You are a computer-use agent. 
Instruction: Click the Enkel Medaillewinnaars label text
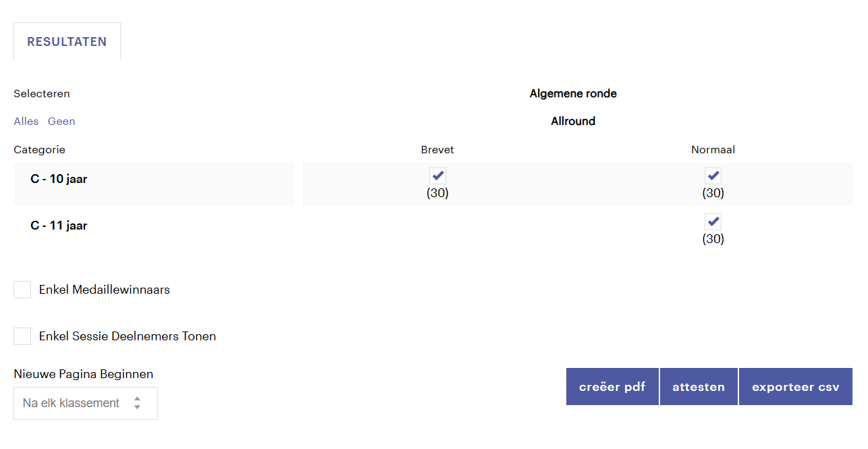coord(105,290)
